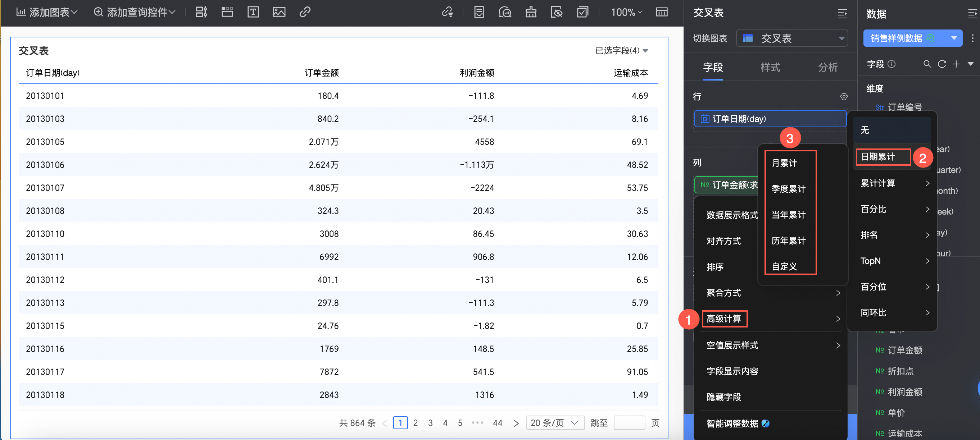This screenshot has width=980, height=440.
Task: Click the tab container icon in the toolbar
Action: 227,12
